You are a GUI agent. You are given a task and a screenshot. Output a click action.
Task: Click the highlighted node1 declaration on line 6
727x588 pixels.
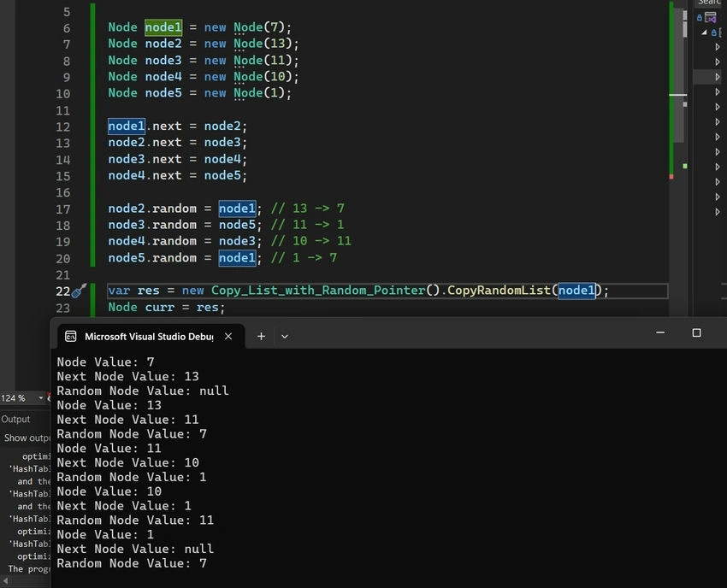click(163, 27)
